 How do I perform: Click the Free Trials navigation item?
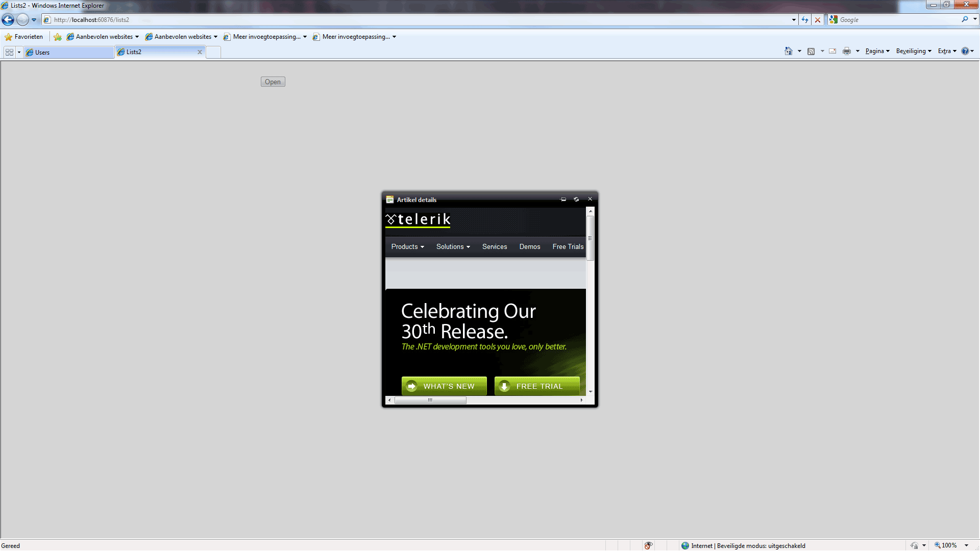coord(568,246)
